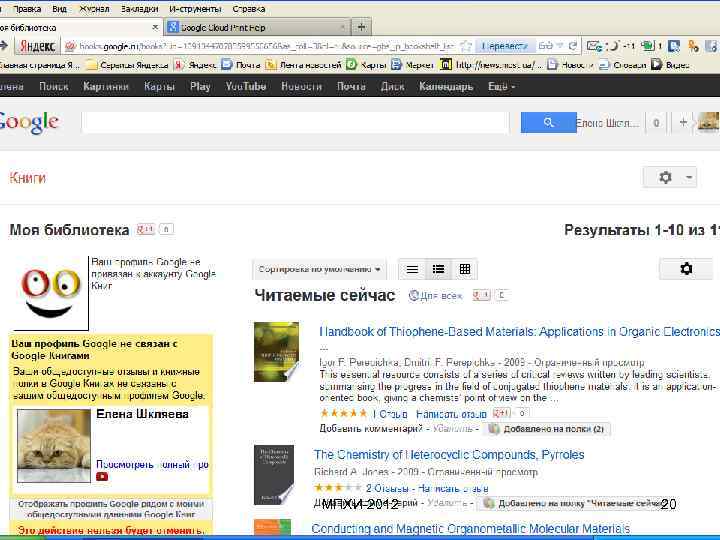The height and width of the screenshot is (540, 720).
Task: Open Play in Google bar
Action: tap(200, 86)
